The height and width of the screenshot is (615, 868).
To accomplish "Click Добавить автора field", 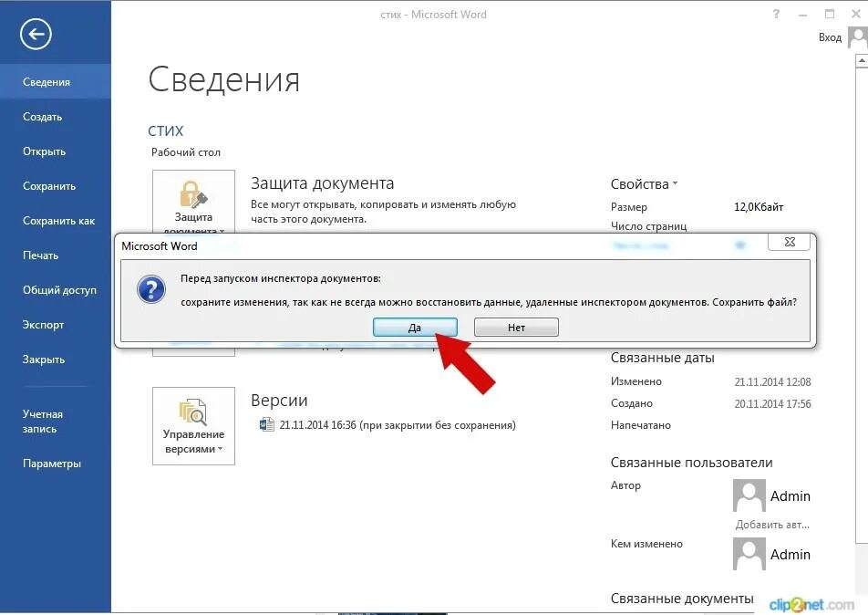I will (x=772, y=525).
